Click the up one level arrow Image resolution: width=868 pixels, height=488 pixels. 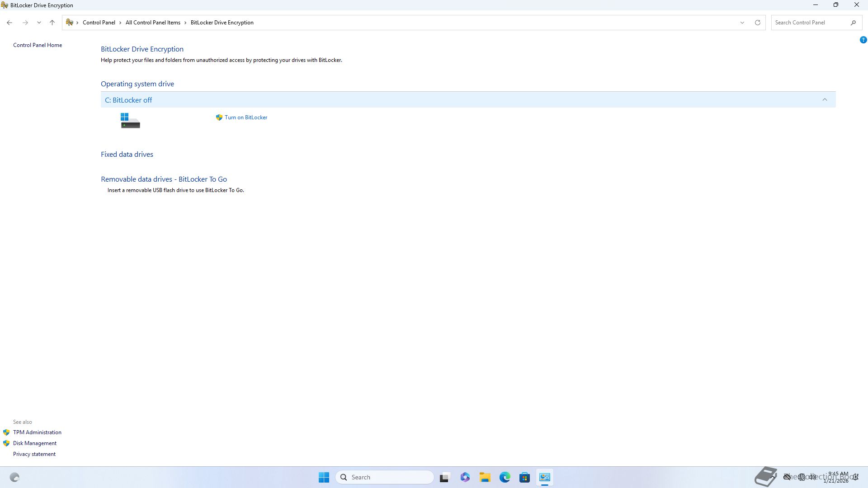pos(52,23)
